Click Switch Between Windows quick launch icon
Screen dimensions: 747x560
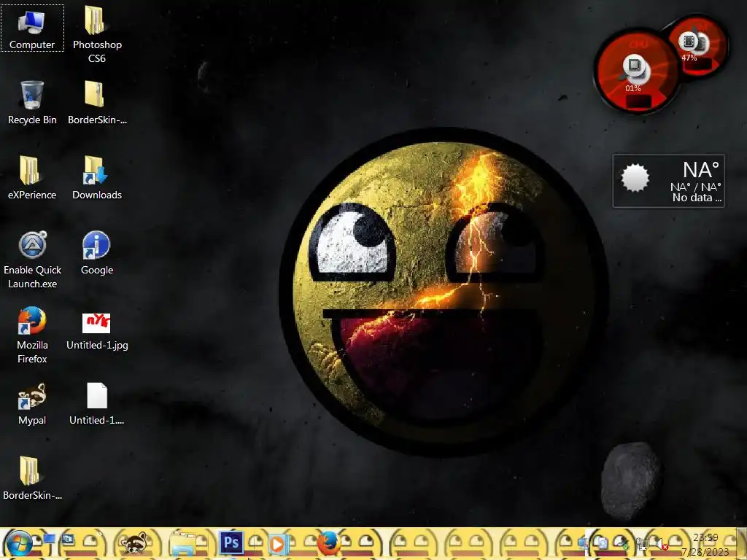tap(68, 539)
